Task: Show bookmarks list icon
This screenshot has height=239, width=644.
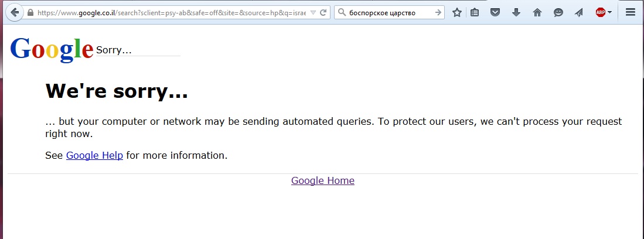Action: click(475, 12)
